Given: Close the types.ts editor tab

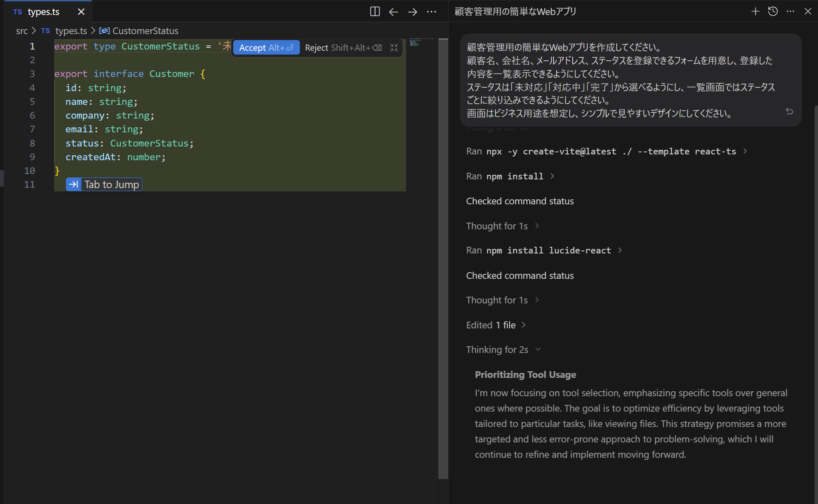Looking at the screenshot, I should pos(81,12).
